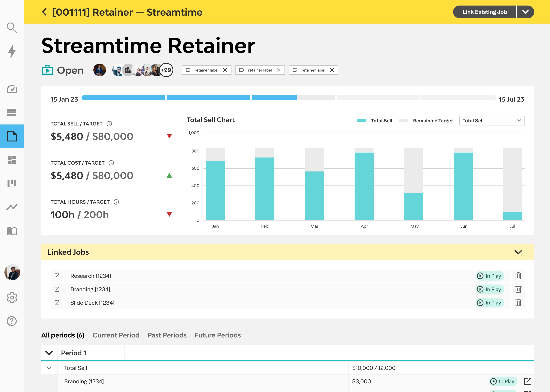Click info icon beside Total Hours / Target

[116, 202]
